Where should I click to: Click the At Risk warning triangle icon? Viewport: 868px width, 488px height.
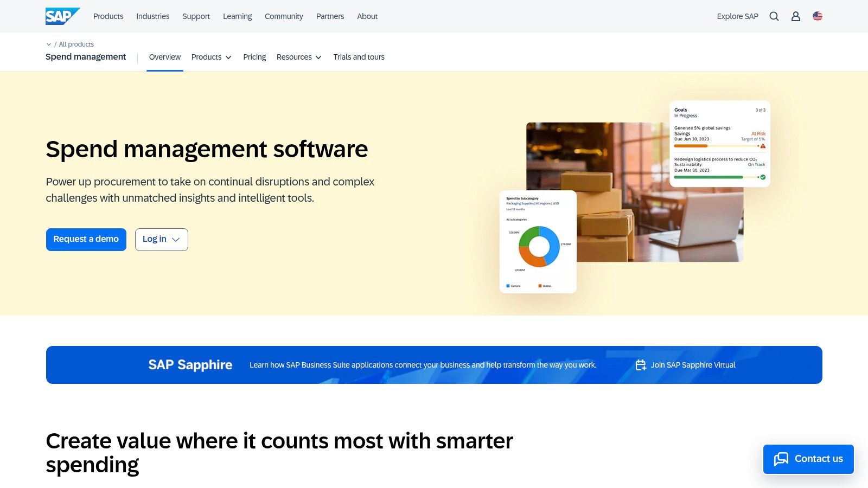(x=763, y=146)
